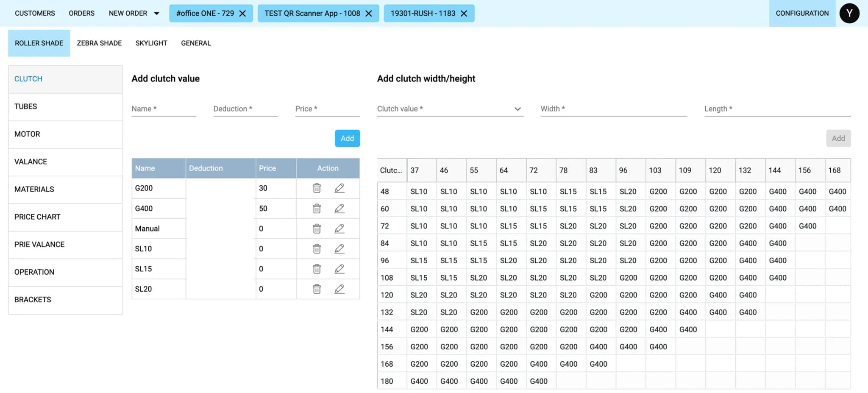The height and width of the screenshot is (393, 868).
Task: Edit the G400 clutch row
Action: [x=339, y=209]
